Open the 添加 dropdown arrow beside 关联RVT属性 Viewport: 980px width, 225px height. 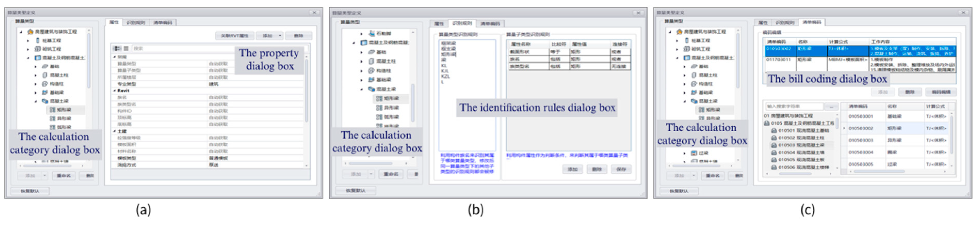[x=280, y=35]
